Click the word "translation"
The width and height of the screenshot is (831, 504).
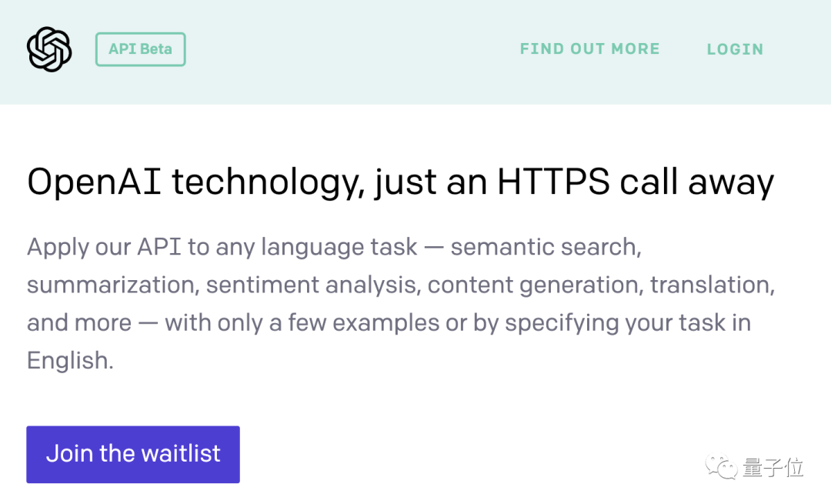[711, 285]
